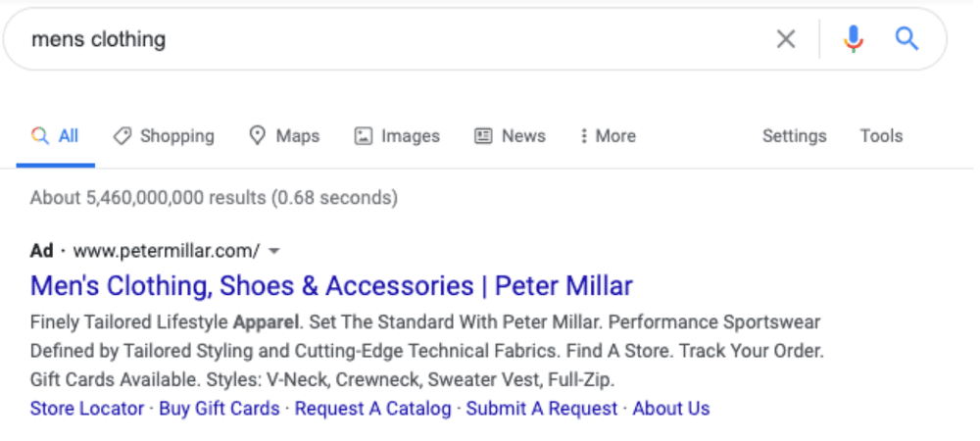The image size is (980, 441).
Task: Select the All results tab
Action: (55, 135)
